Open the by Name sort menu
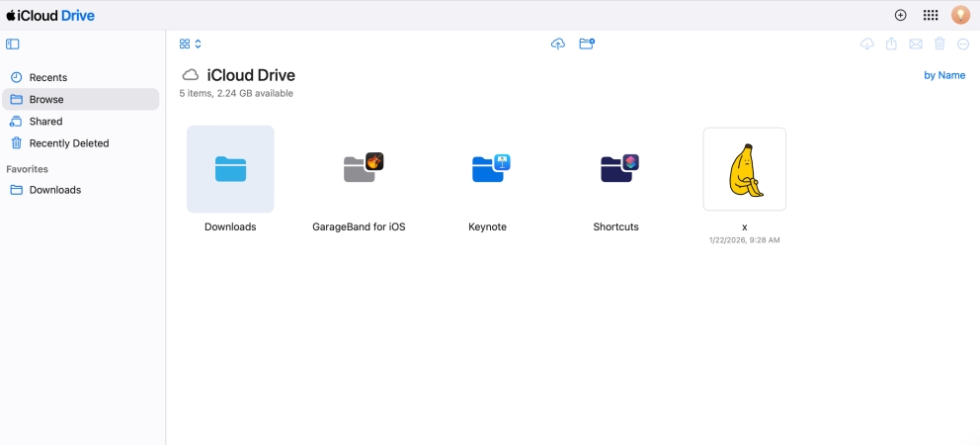 tap(944, 75)
